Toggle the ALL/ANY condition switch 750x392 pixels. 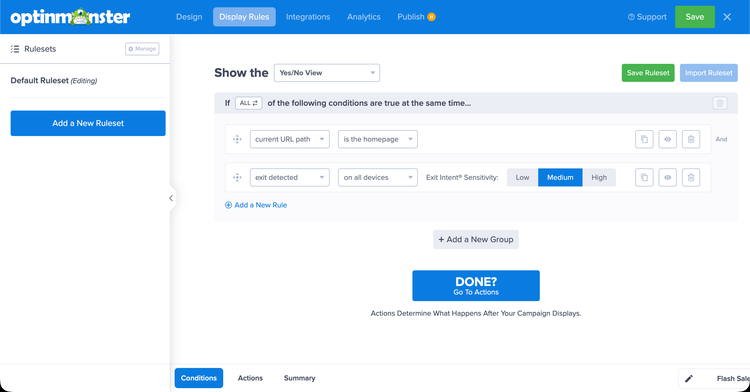click(x=249, y=103)
